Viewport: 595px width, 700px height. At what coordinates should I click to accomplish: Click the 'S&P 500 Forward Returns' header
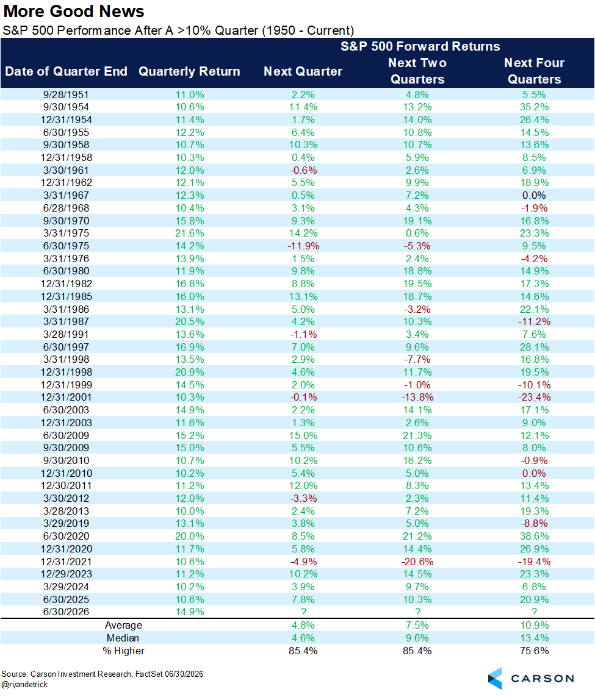point(420,46)
